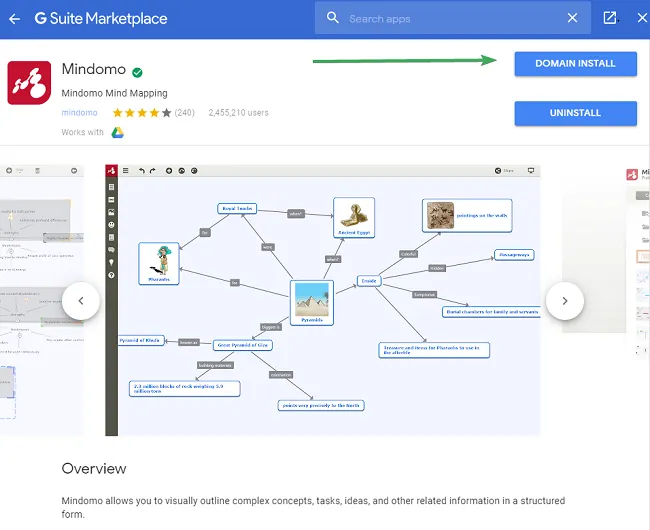Click the comments icon in screenshot sidebar
This screenshot has height=530, width=650.
(111, 250)
